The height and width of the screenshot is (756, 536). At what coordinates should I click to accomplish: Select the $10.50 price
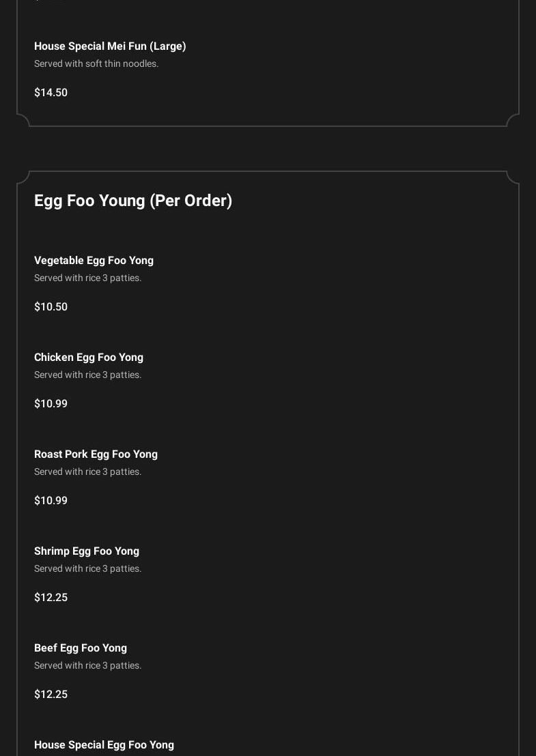(51, 307)
